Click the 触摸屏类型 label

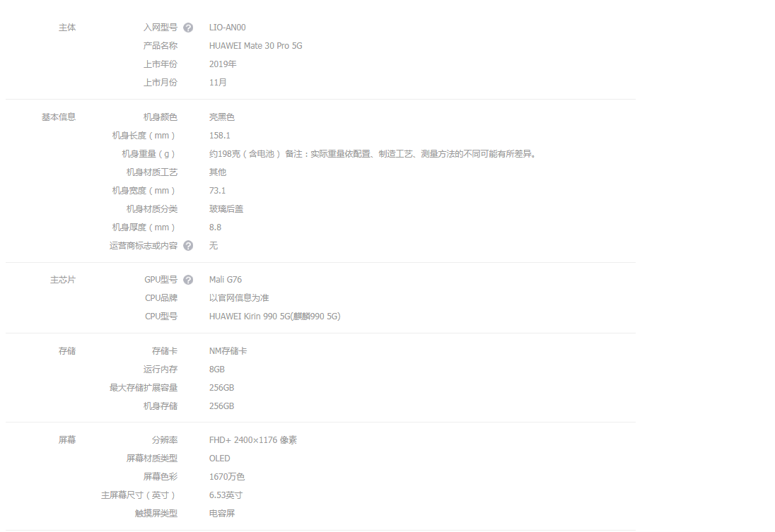pyautogui.click(x=156, y=513)
